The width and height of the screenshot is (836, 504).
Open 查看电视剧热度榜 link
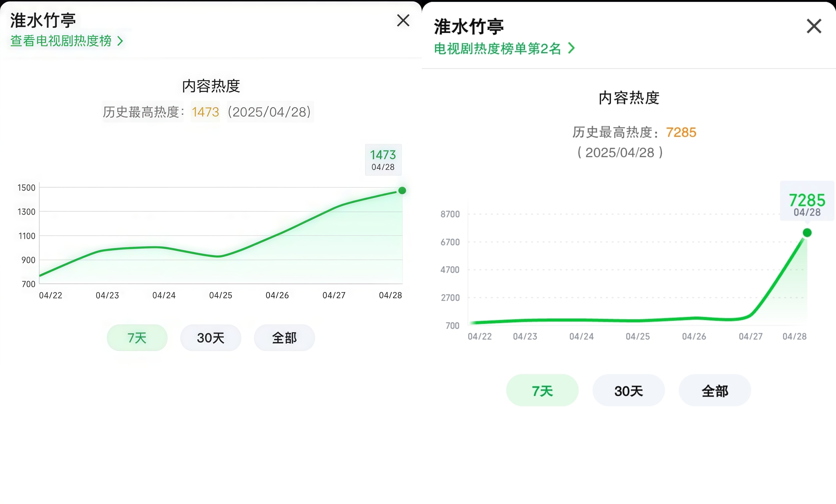tap(61, 41)
